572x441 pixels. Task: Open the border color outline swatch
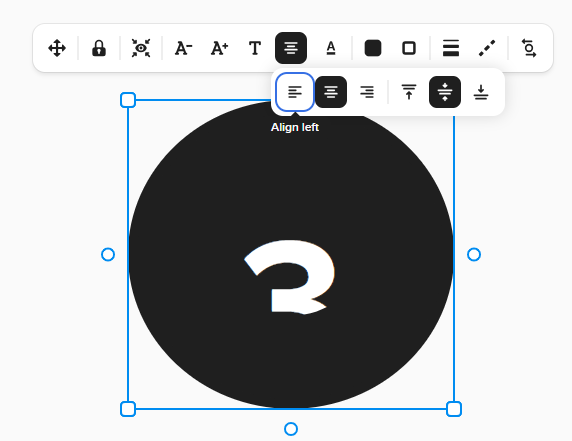point(409,48)
